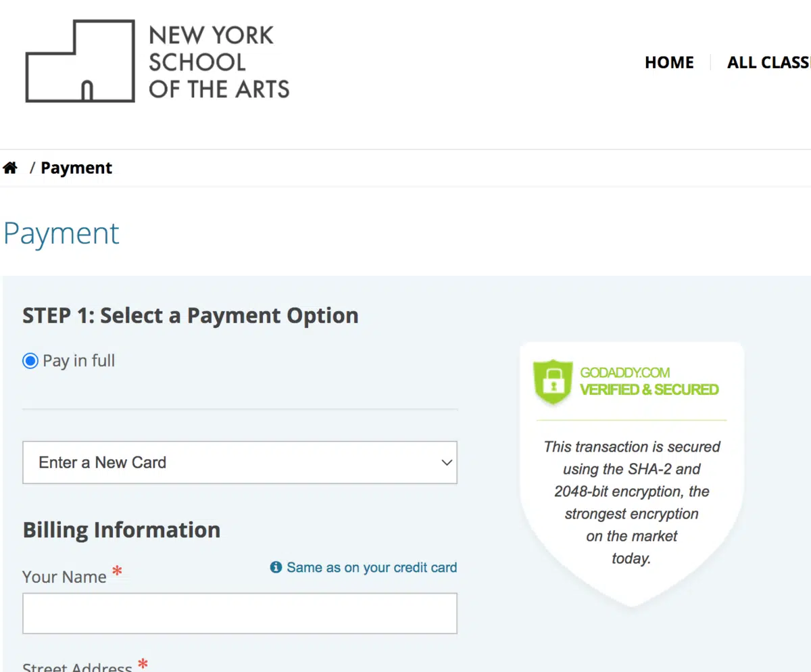Click the GoDaddy green padlock shield
Image resolution: width=811 pixels, height=672 pixels.
point(553,382)
